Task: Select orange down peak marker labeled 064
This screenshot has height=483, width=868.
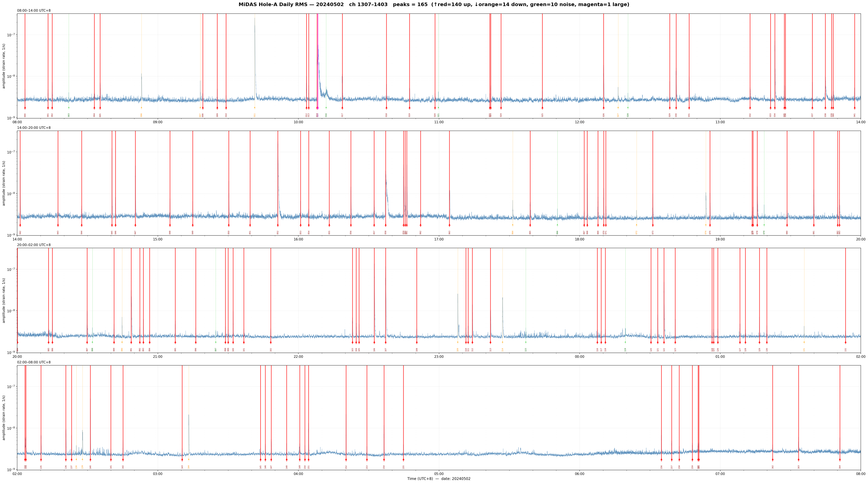Action: (x=513, y=225)
